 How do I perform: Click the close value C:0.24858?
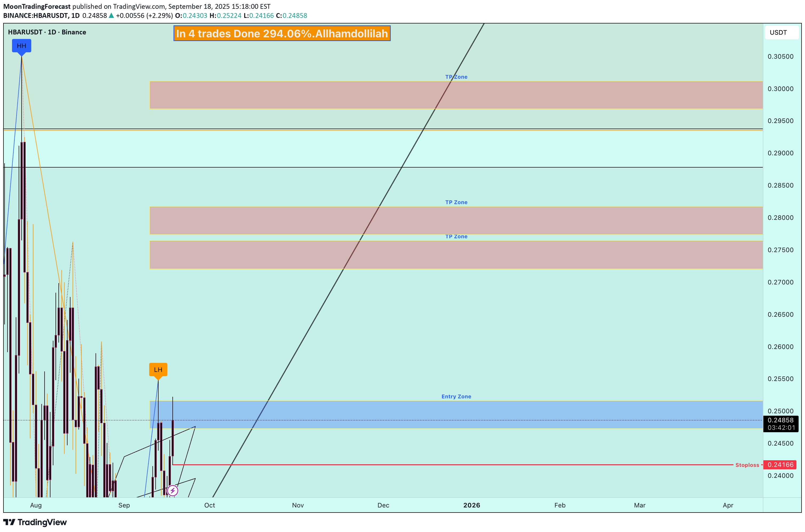(x=291, y=15)
